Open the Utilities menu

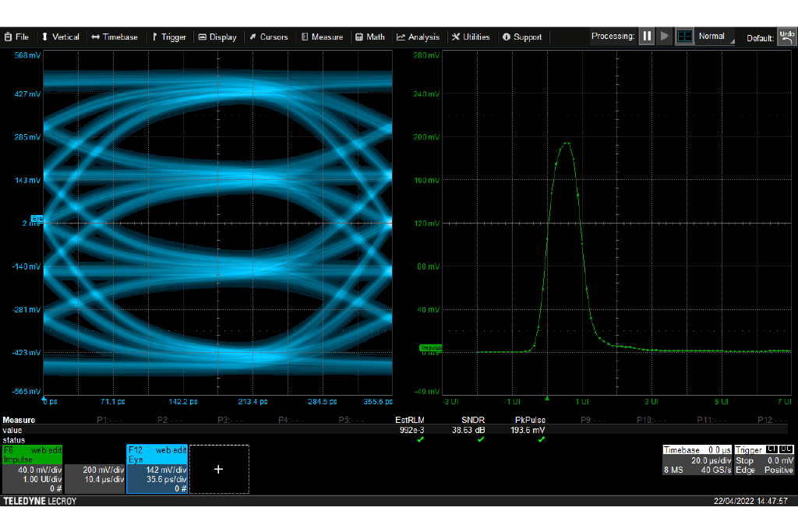471,37
